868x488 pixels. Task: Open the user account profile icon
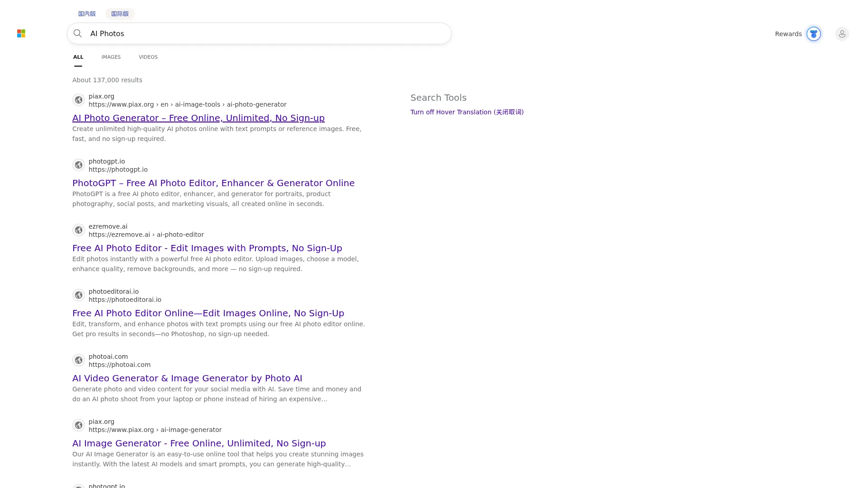pos(842,34)
